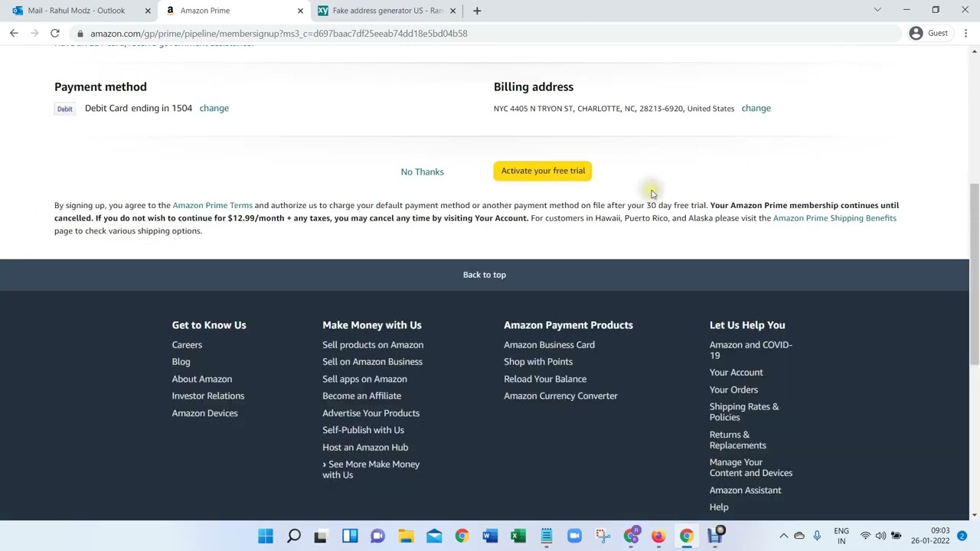Open the Guest profile menu

pos(929,33)
